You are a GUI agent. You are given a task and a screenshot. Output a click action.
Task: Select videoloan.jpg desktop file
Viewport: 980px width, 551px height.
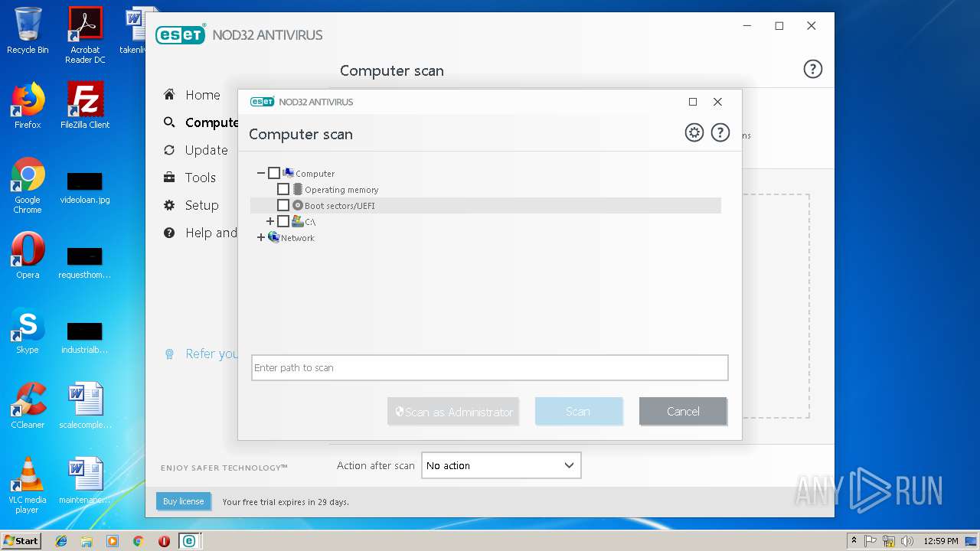click(85, 187)
